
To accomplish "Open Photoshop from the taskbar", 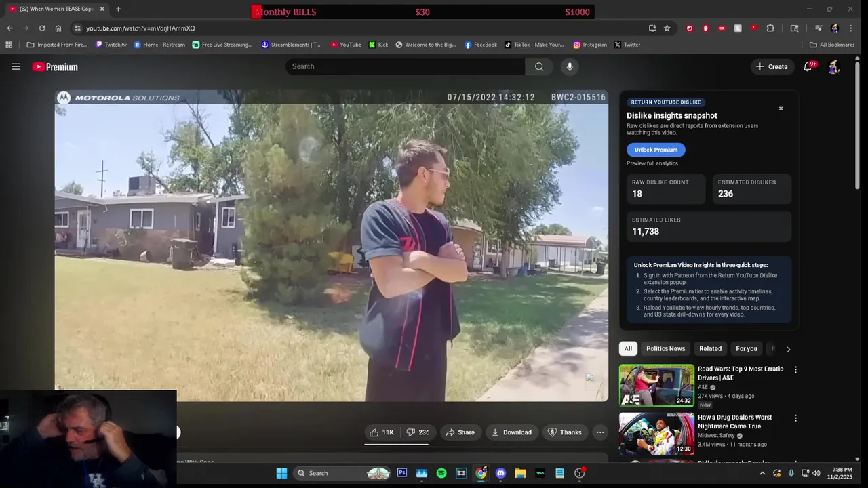I will click(x=402, y=473).
